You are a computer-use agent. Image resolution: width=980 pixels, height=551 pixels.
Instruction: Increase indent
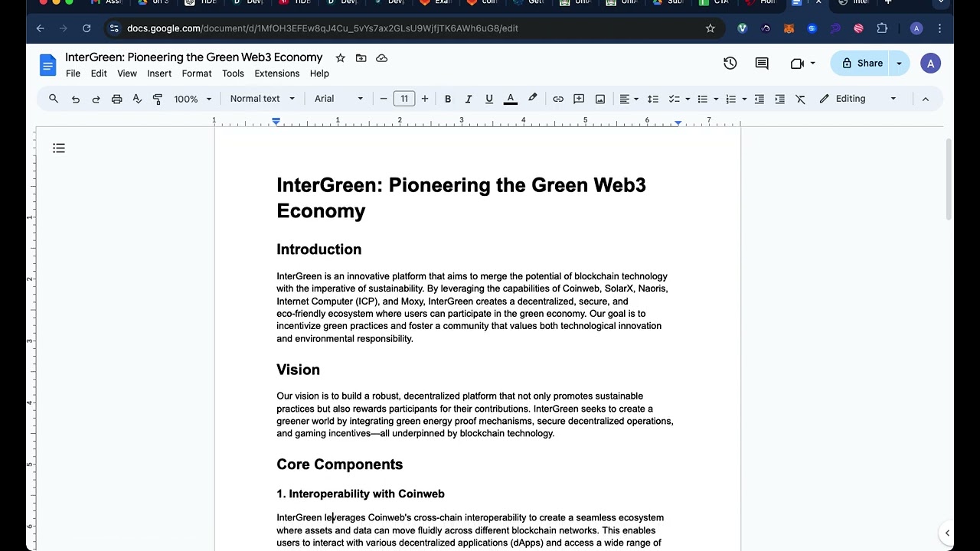pos(779,99)
